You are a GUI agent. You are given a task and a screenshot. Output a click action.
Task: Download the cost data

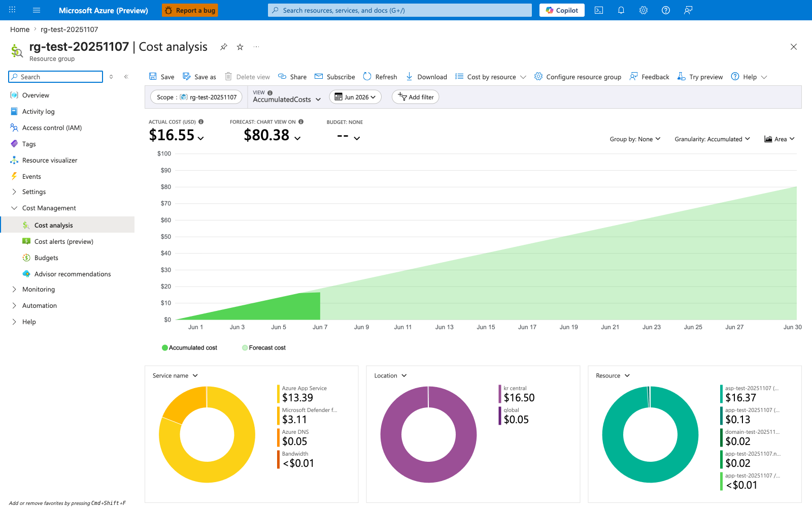click(x=426, y=77)
